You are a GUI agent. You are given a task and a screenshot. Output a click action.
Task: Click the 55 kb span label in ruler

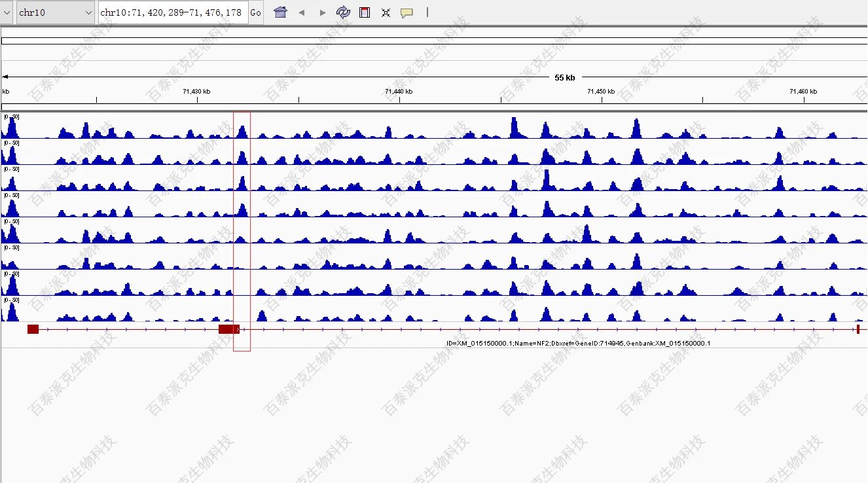(x=565, y=77)
